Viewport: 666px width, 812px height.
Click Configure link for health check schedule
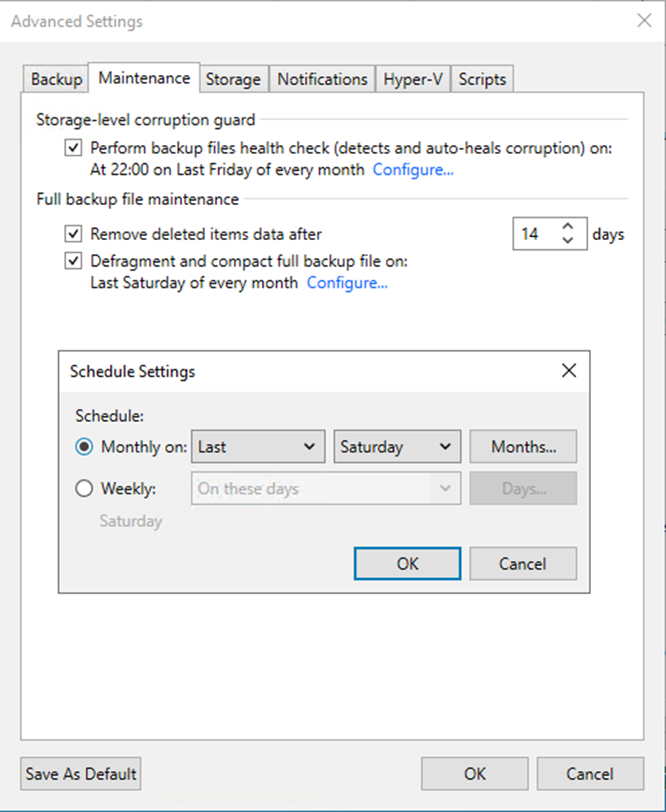[x=413, y=170]
